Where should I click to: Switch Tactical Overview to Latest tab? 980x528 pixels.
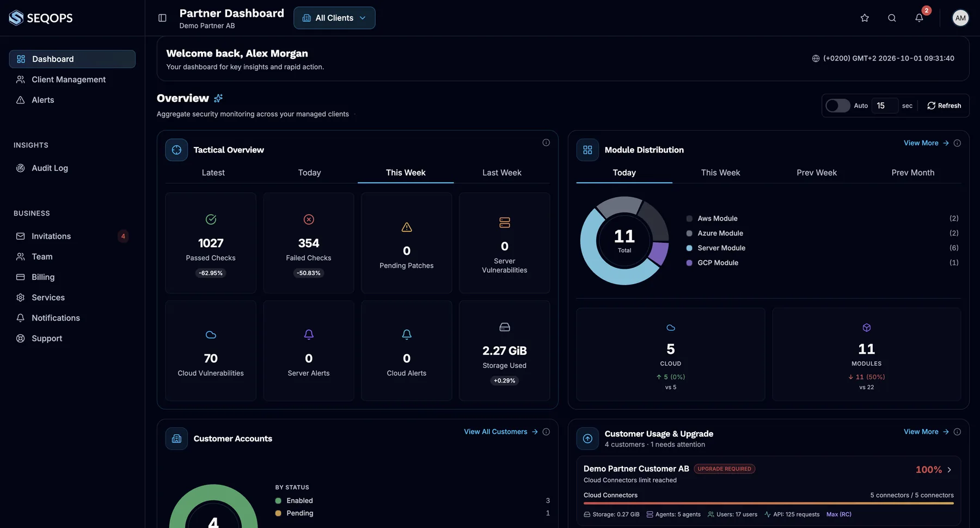point(213,173)
